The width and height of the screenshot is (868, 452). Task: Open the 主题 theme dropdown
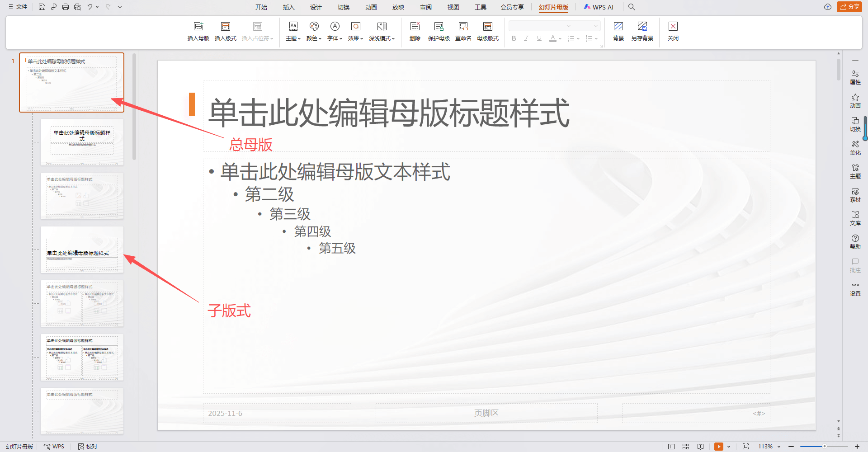(x=293, y=31)
